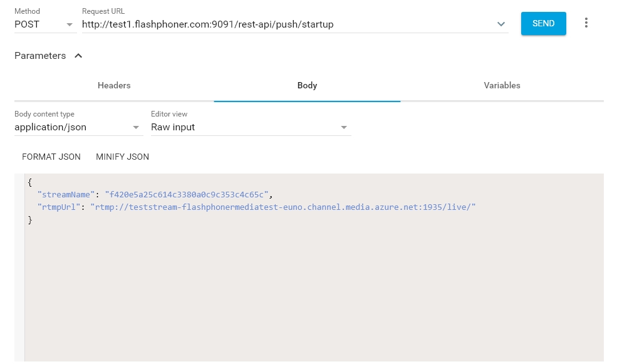Click the "streamName" key in the editor
The width and height of the screenshot is (617, 364).
coord(66,195)
